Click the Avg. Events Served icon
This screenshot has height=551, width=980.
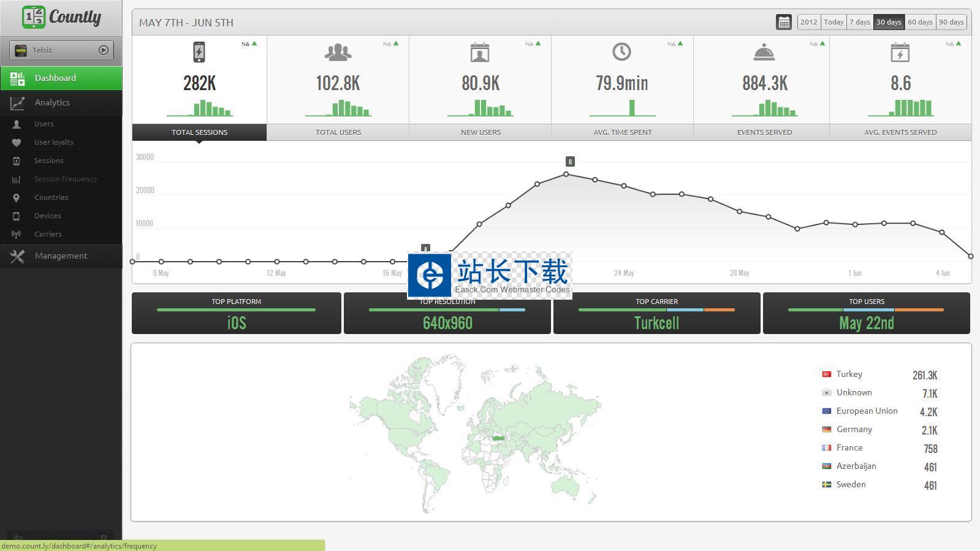click(900, 53)
